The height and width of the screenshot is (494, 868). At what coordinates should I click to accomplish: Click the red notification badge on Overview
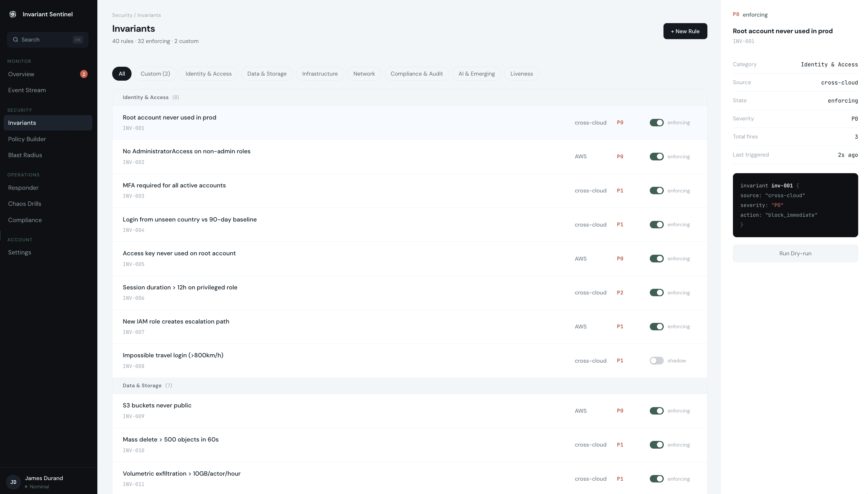83,74
